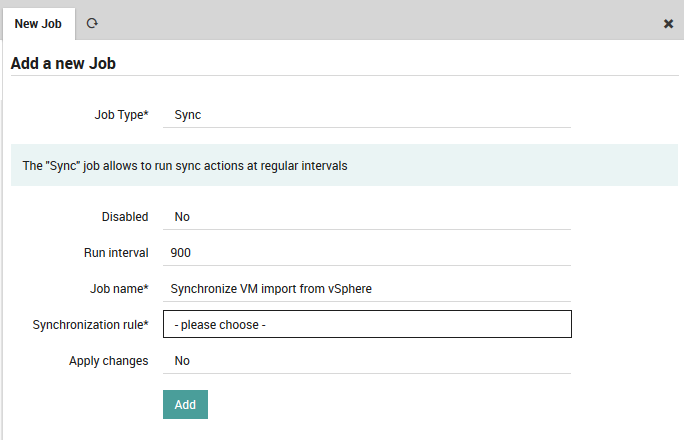Expand the Synchronization rule 'please choose' dropdown

click(366, 325)
